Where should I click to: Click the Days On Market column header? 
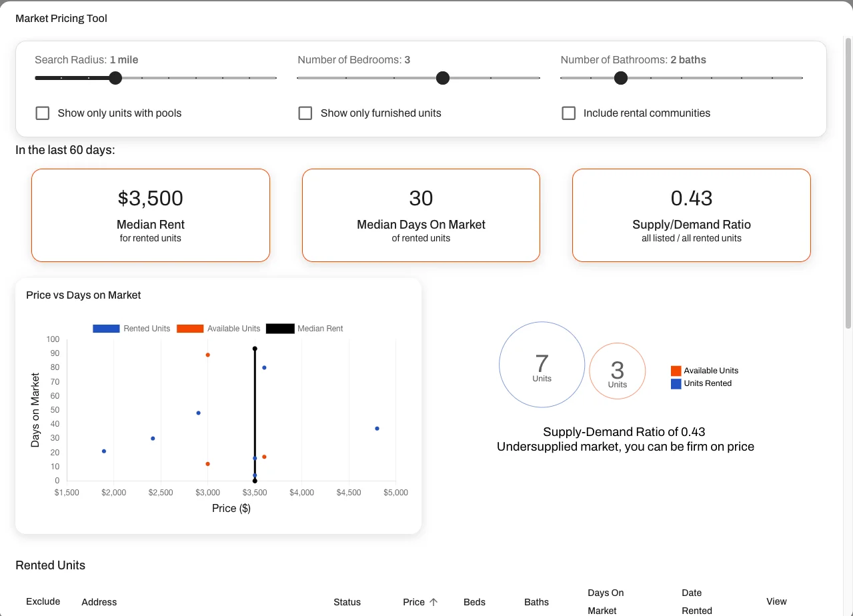pyautogui.click(x=605, y=601)
